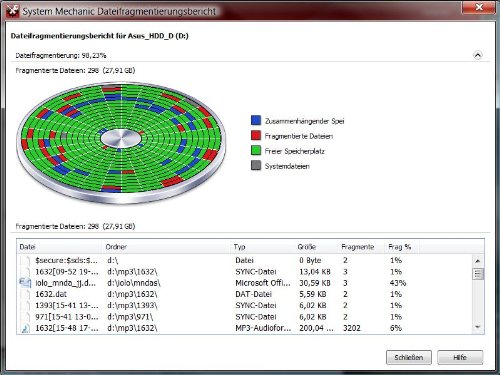Click the Zusammenhängender Spei legend label

pos(304,121)
